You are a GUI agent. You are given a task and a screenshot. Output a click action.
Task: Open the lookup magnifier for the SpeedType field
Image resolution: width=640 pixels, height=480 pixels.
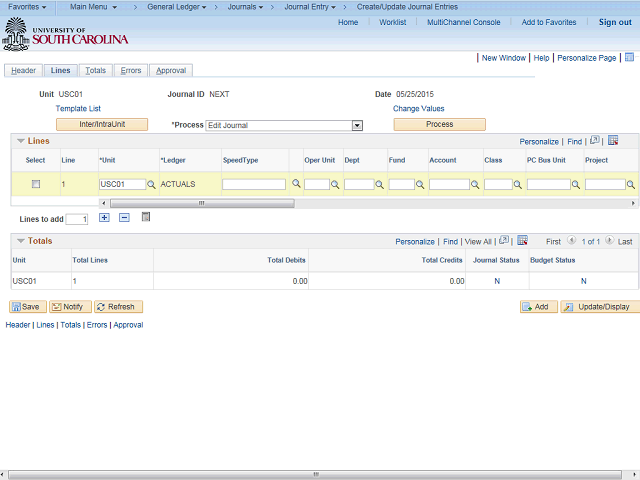[296, 184]
